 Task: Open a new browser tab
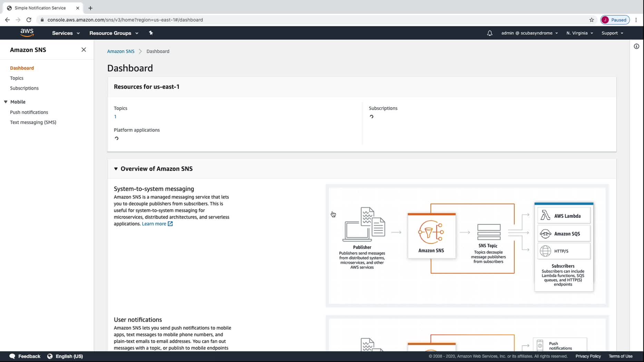tap(90, 8)
